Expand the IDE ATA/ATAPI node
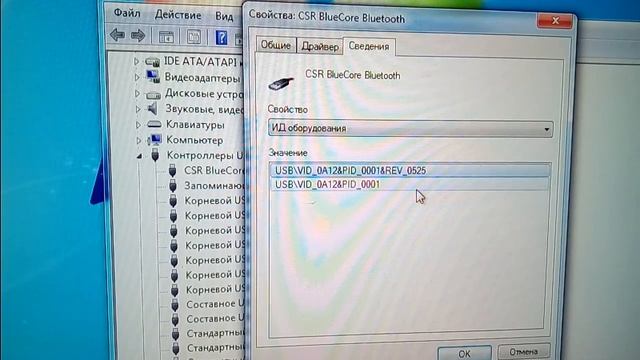The image size is (640, 360). tap(136, 62)
